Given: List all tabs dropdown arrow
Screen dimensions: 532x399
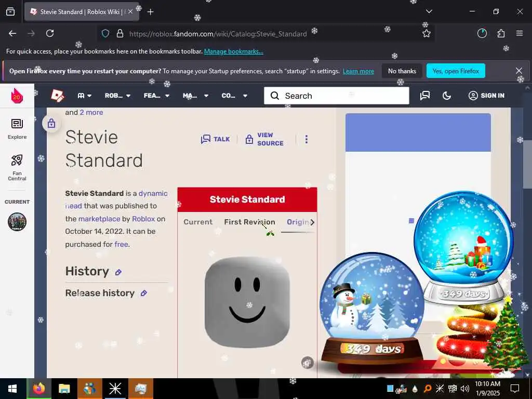Looking at the screenshot, I should [429, 11].
